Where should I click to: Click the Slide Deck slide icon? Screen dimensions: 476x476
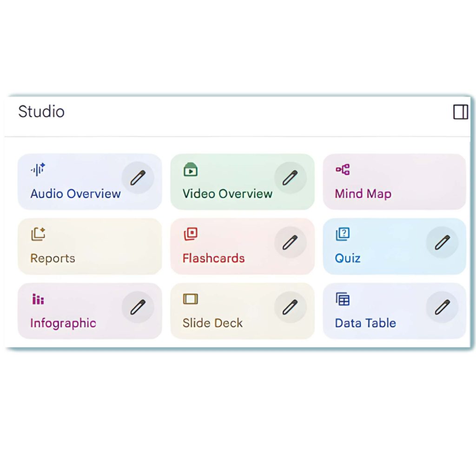[x=191, y=299]
